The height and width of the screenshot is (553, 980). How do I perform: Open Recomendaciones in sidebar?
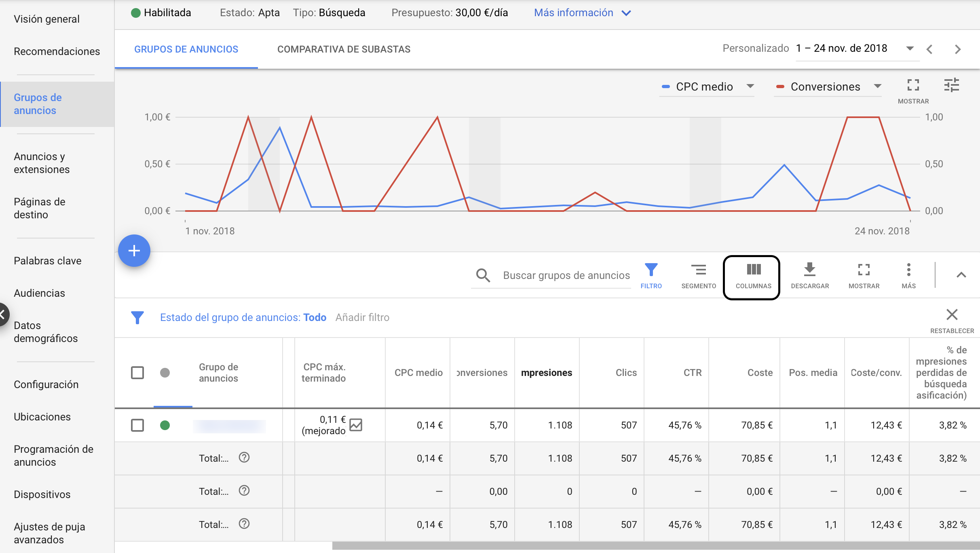click(57, 51)
